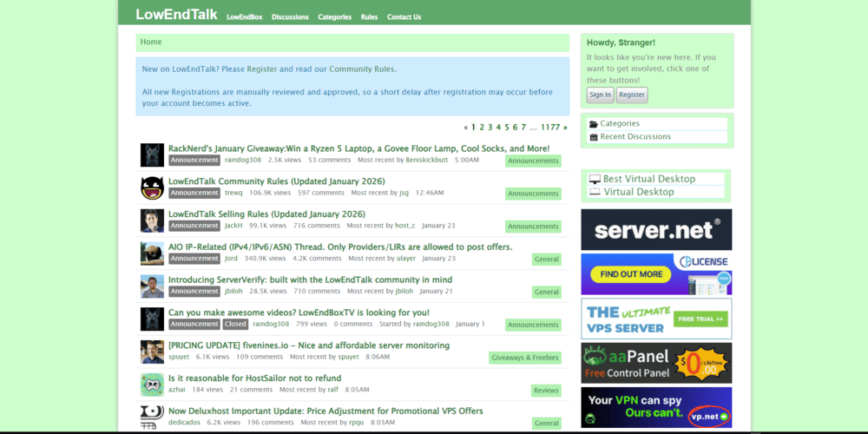Open Recent Discussions link in the sidebar
The width and height of the screenshot is (868, 434).
(x=635, y=136)
